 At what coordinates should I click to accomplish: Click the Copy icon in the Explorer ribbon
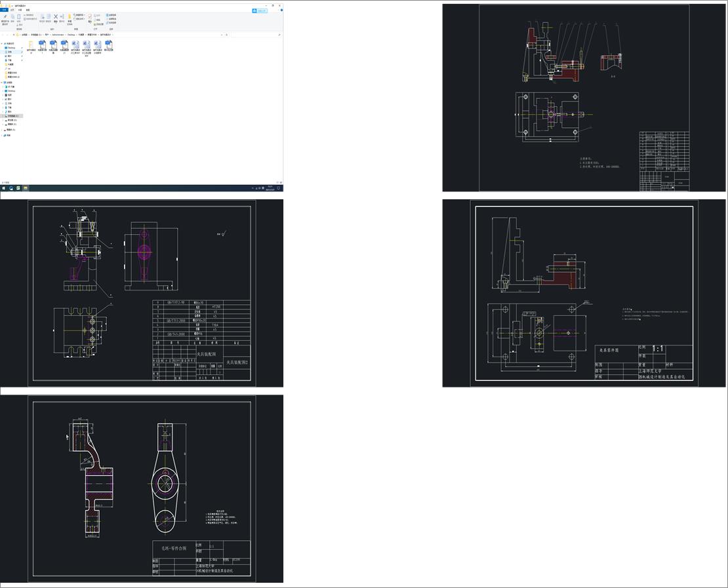tap(12, 16)
